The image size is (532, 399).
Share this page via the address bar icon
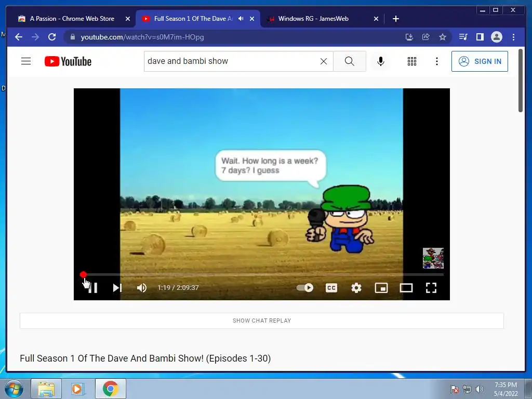(426, 37)
